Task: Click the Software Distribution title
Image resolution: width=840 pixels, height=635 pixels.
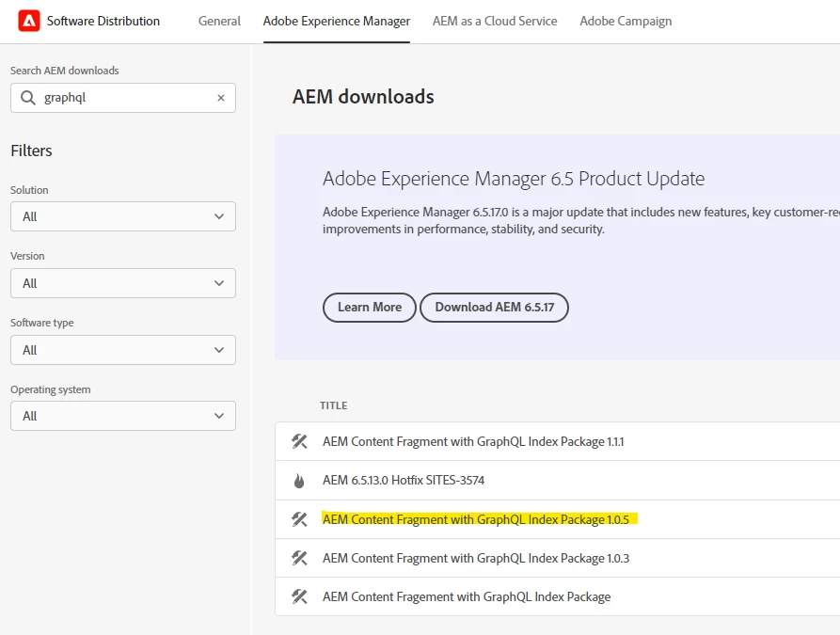Action: 103,21
